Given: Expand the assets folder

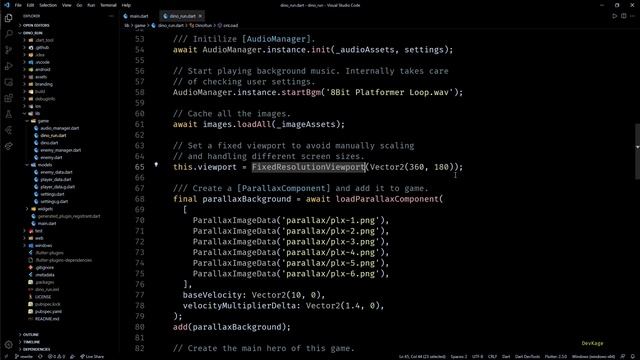Looking at the screenshot, I should (x=41, y=77).
